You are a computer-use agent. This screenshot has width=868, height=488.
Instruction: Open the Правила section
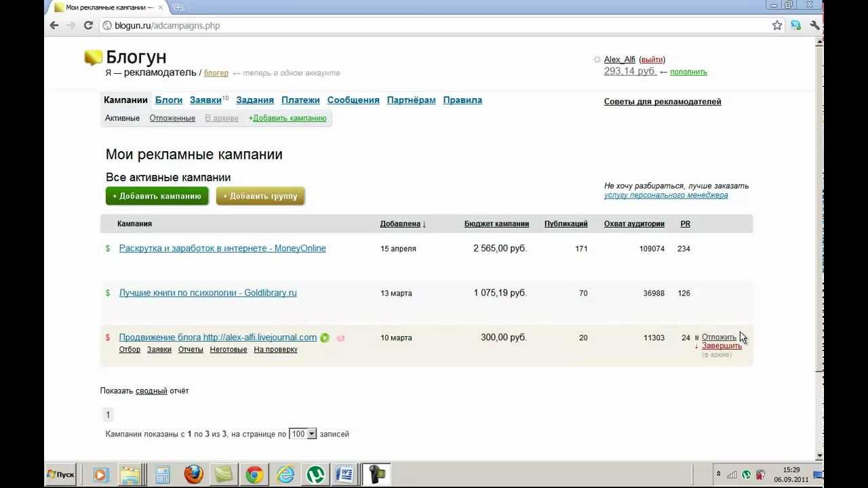click(x=462, y=100)
